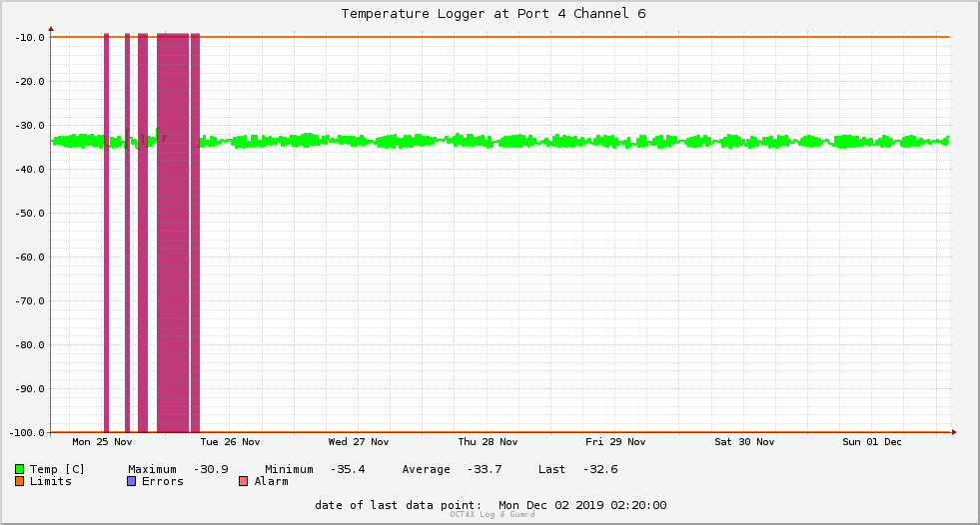This screenshot has width=980, height=525.
Task: Click the 'Maximum' statistic label
Action: pos(152,469)
